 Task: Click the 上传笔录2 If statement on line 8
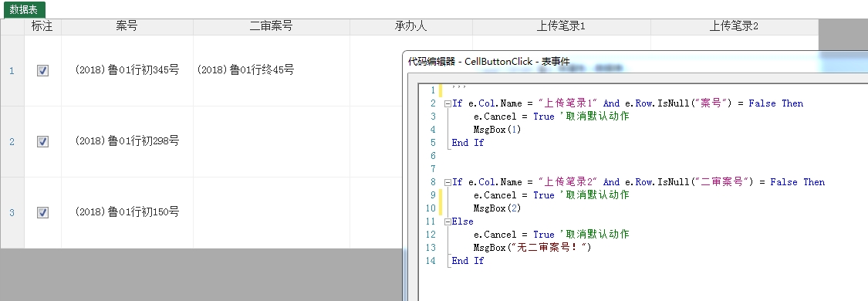pos(638,182)
